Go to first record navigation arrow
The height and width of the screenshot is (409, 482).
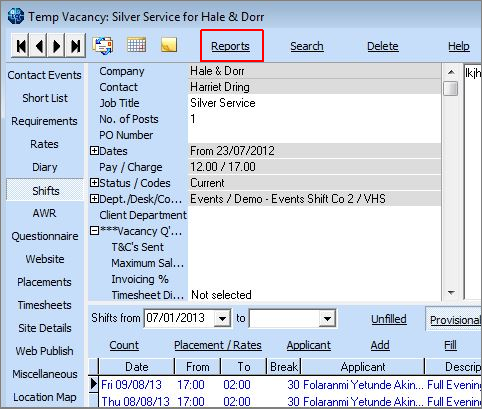(x=21, y=46)
